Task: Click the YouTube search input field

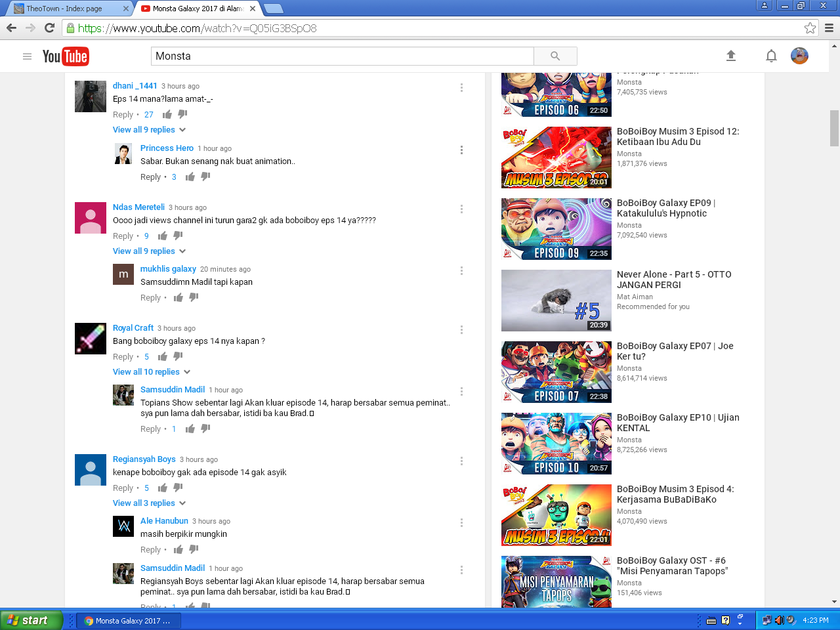Action: pos(343,56)
